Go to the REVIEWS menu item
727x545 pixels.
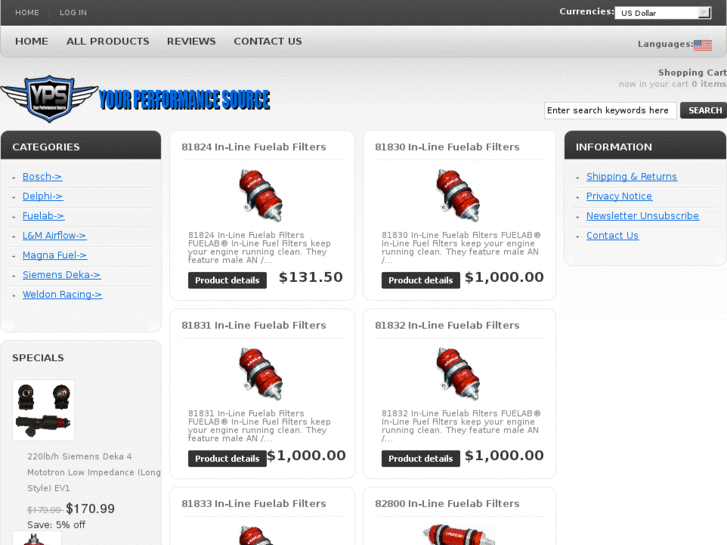click(x=191, y=41)
